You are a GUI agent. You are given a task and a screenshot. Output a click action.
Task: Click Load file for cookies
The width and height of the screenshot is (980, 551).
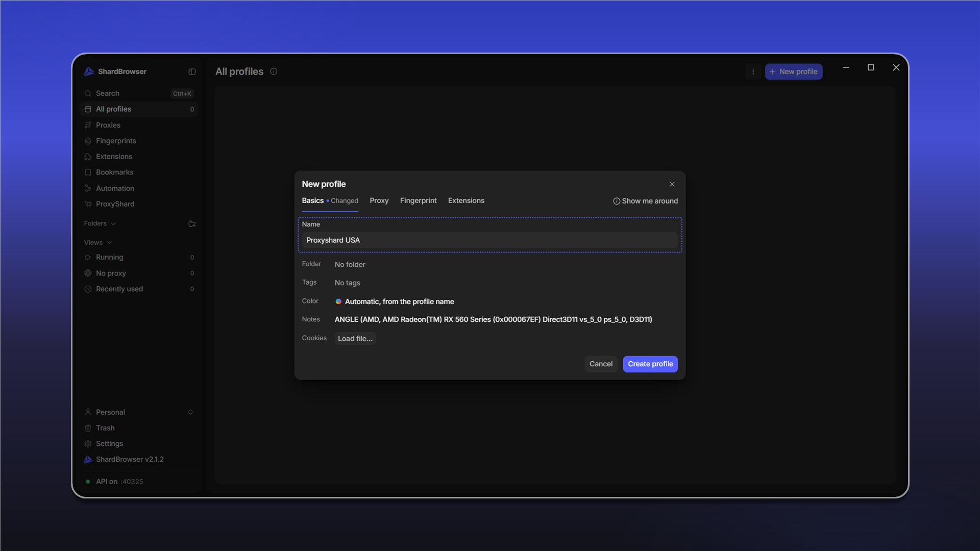coord(355,339)
